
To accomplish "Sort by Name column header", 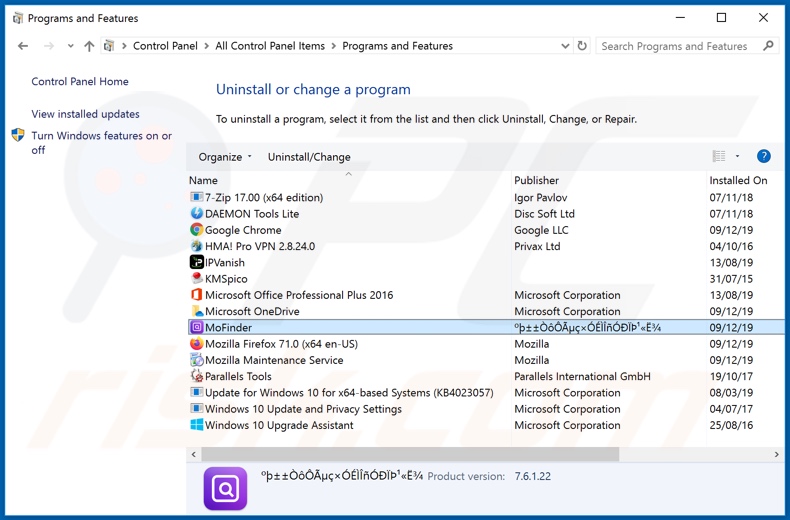I will click(x=203, y=180).
